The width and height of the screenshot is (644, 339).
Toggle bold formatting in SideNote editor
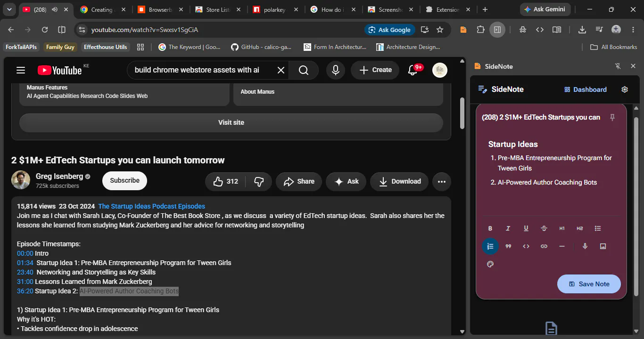[x=490, y=228]
